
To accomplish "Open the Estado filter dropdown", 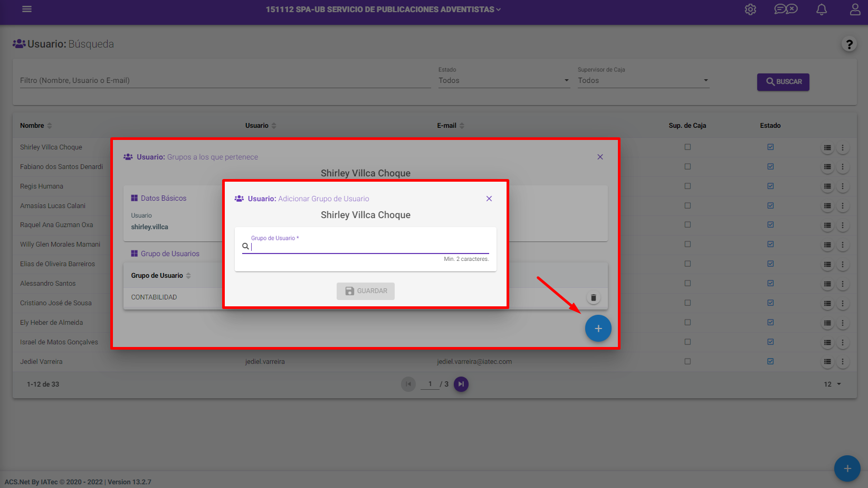I will click(x=504, y=80).
